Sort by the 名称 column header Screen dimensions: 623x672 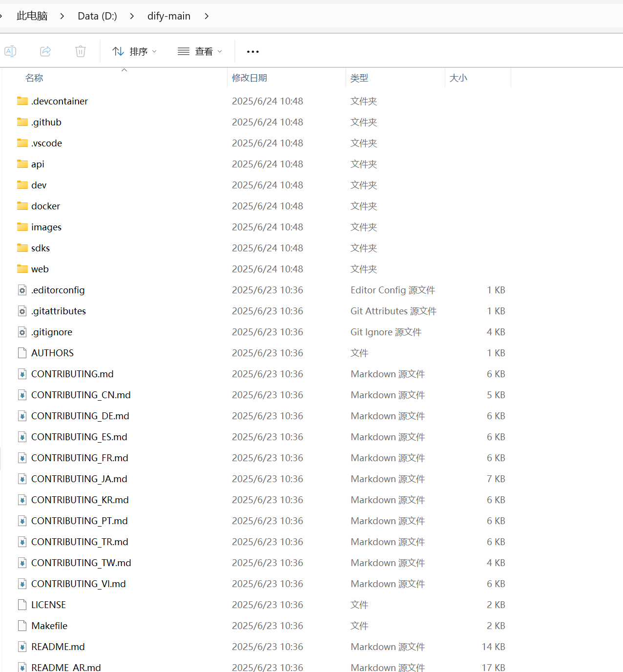[34, 78]
